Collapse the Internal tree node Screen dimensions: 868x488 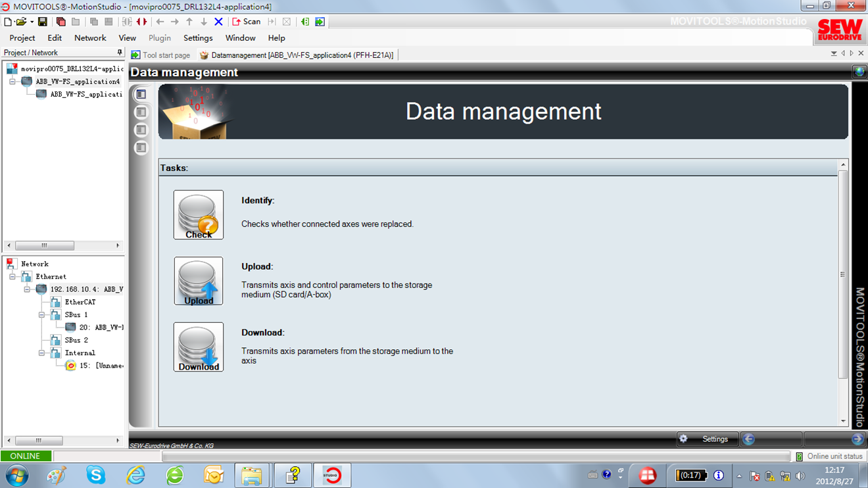[41, 353]
